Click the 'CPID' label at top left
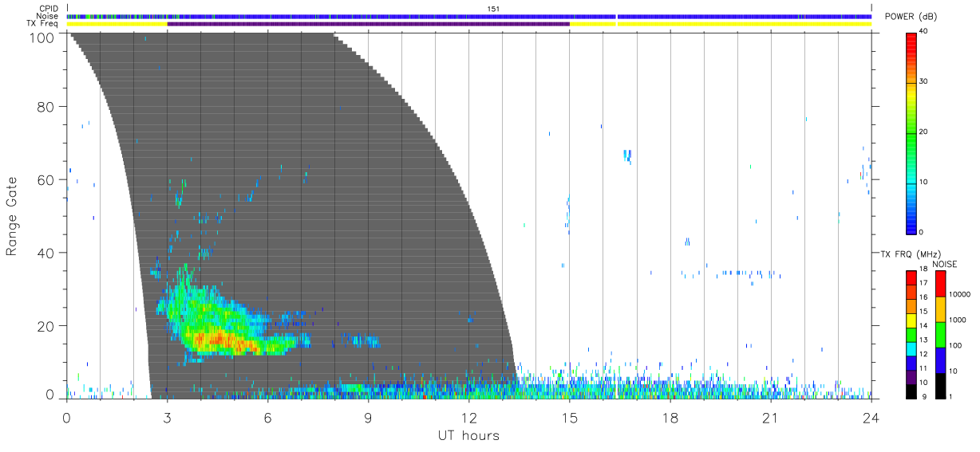 point(48,9)
